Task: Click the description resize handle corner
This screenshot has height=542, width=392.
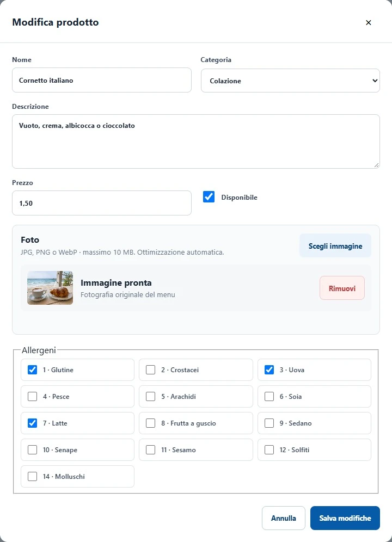Action: pos(376,165)
